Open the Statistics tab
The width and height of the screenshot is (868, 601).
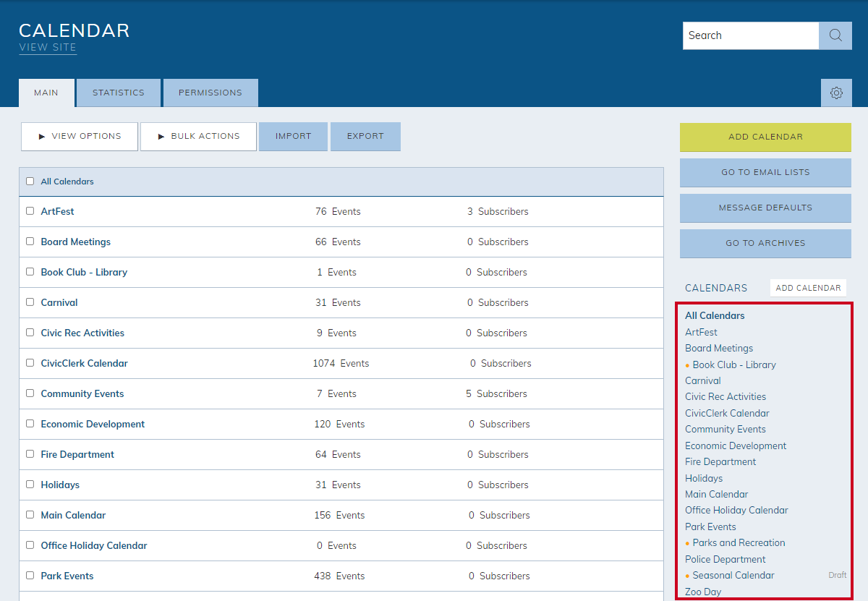[119, 93]
